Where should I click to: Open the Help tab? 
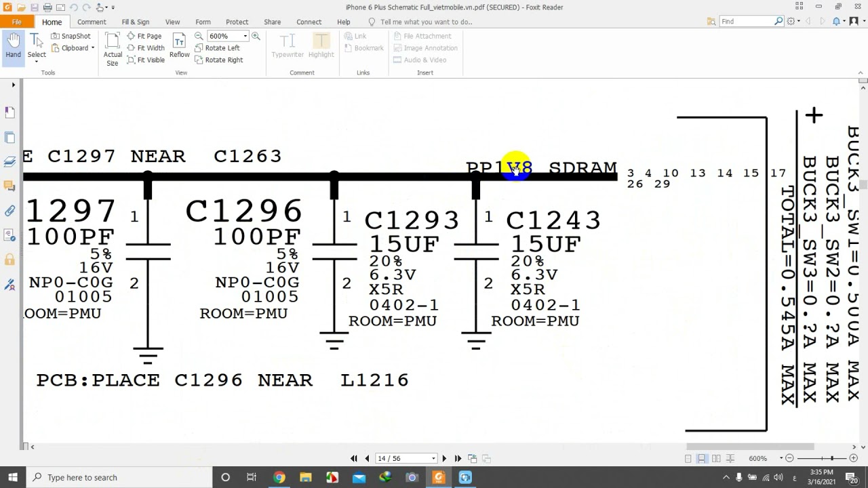344,22
